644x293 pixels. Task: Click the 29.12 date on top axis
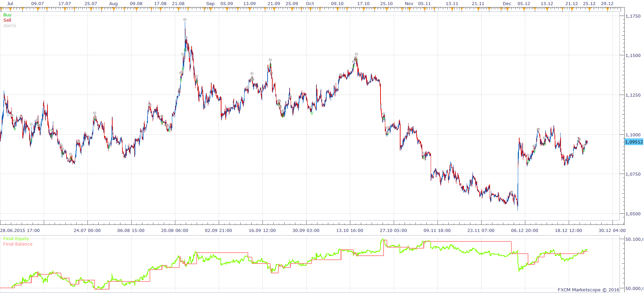coord(607,4)
